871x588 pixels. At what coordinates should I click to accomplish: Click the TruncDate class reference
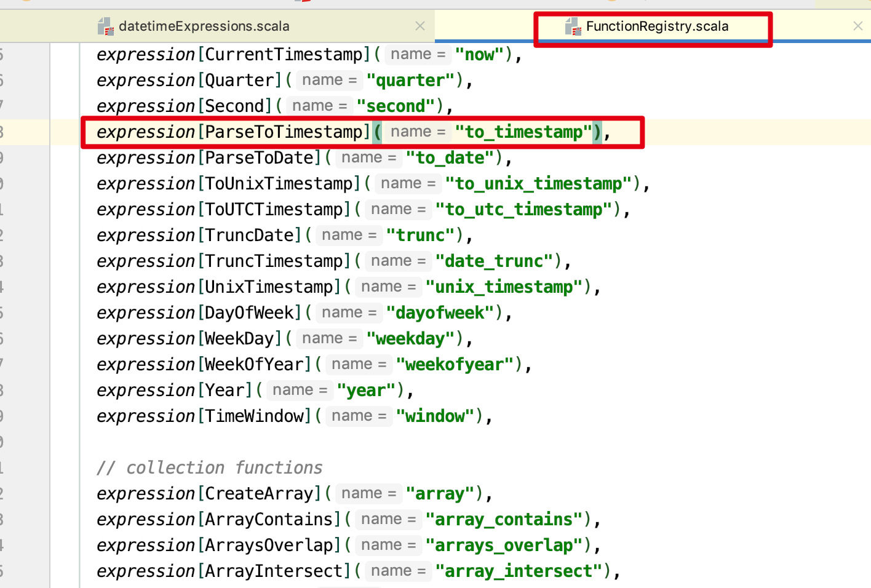point(249,235)
